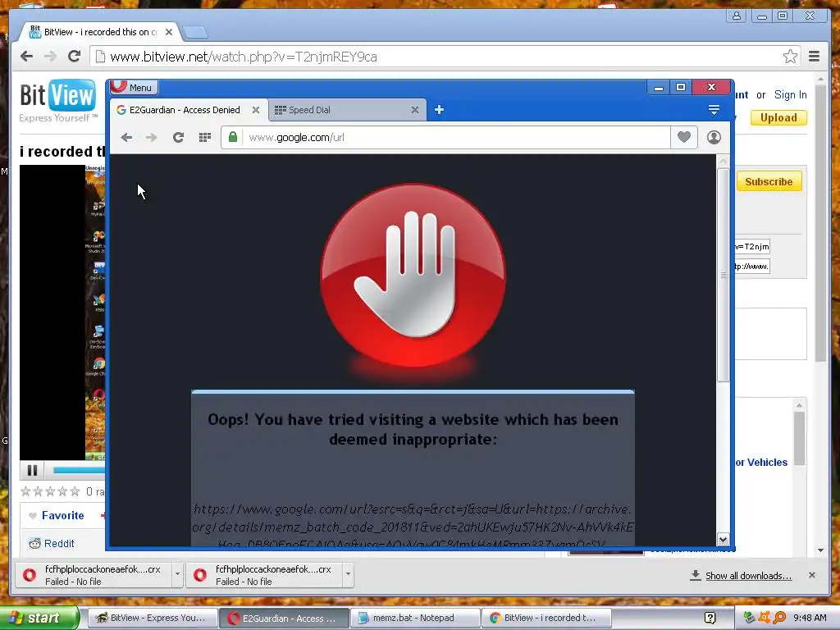Click the blocked google.com URL text
Screen dimensions: 840x630
coord(413,526)
